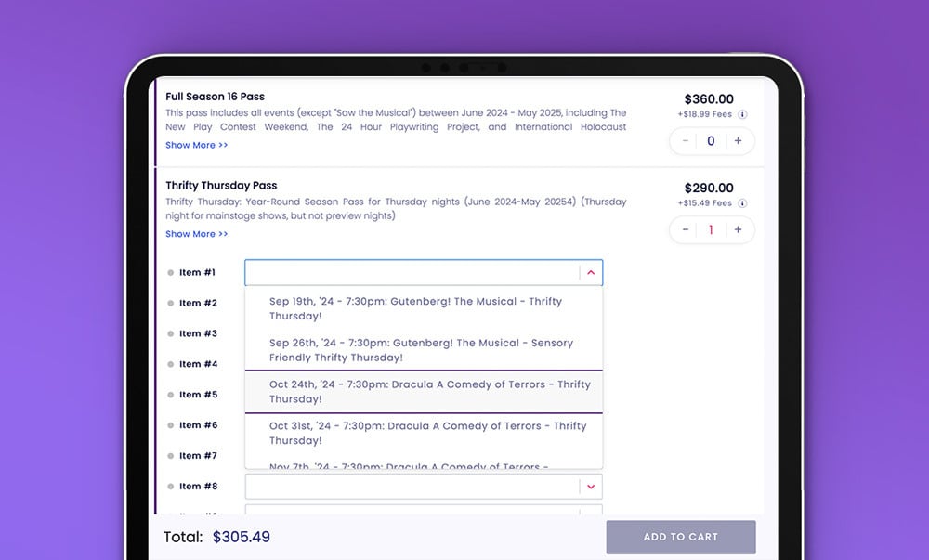The width and height of the screenshot is (929, 560).
Task: Open fee info icon for $15.49 fees
Action: tap(742, 203)
